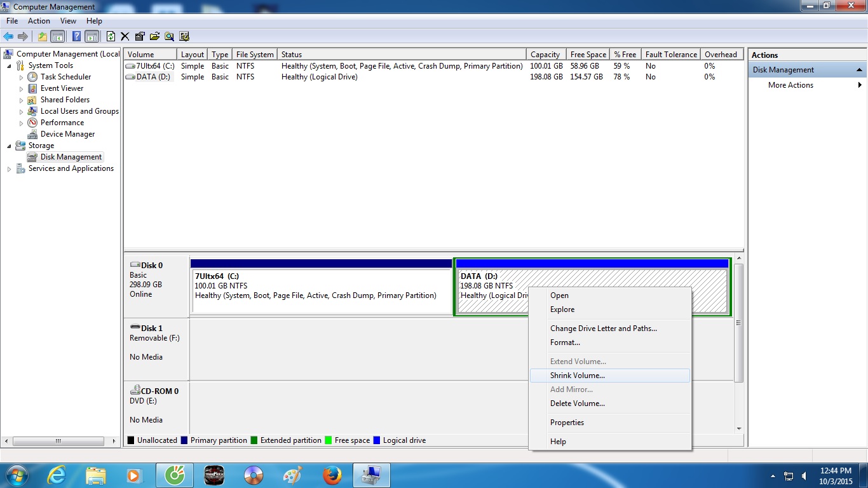
Task: Open Device Manager from the tree
Action: [67, 134]
